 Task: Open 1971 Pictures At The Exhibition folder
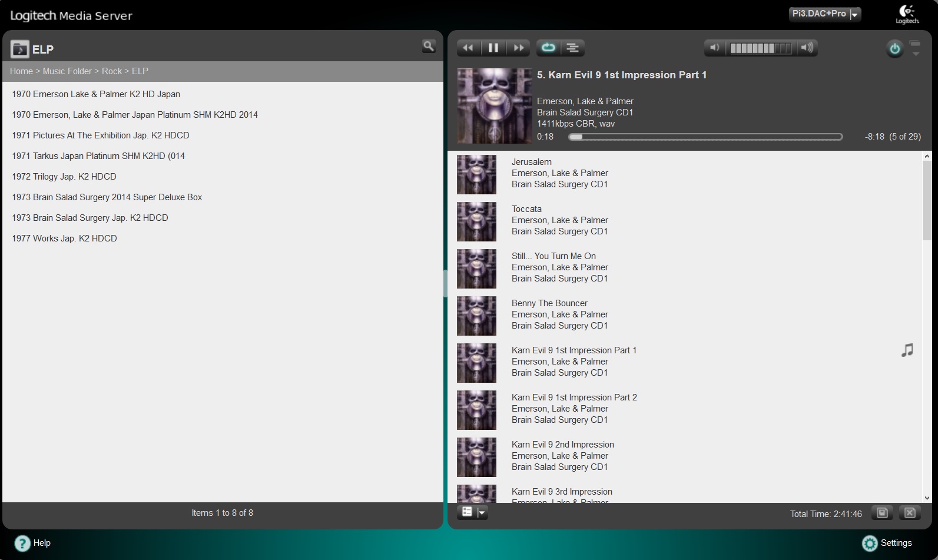coord(101,135)
